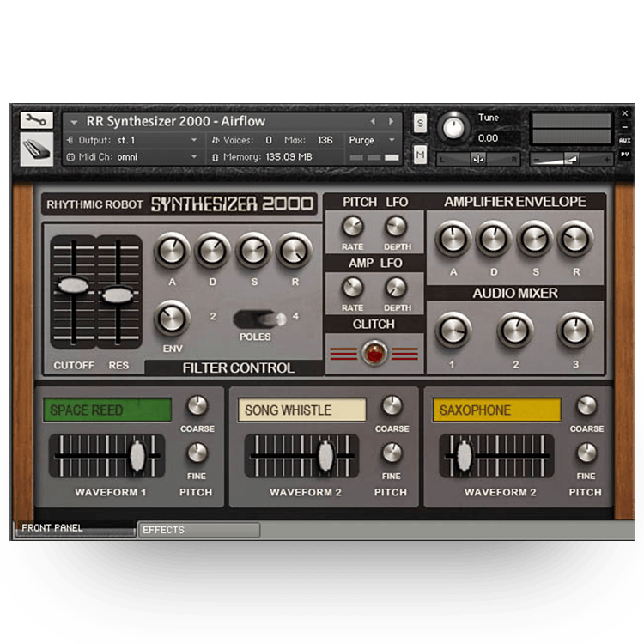The image size is (644, 644).
Task: Click the filter ENV knob
Action: [x=172, y=319]
